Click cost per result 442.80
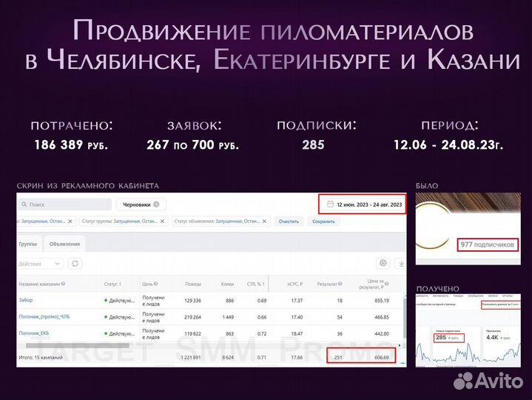The height and width of the screenshot is (400, 532). (382, 334)
